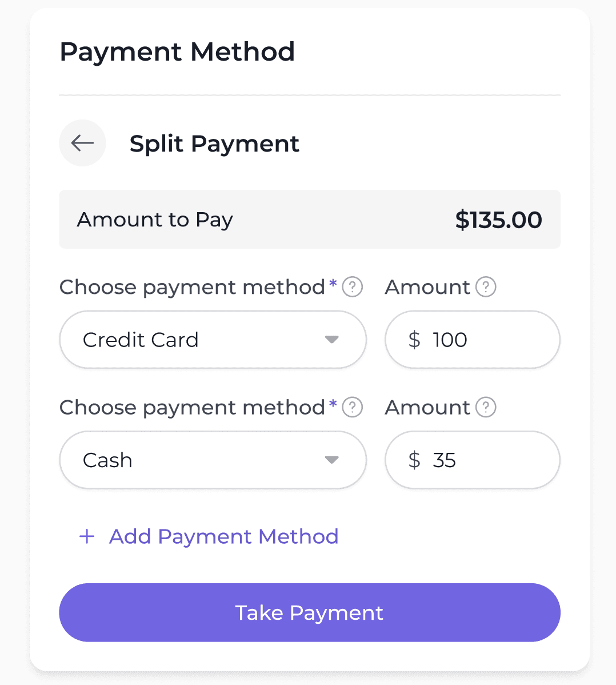Select the Add Payment Method link
The height and width of the screenshot is (685, 616).
point(223,536)
